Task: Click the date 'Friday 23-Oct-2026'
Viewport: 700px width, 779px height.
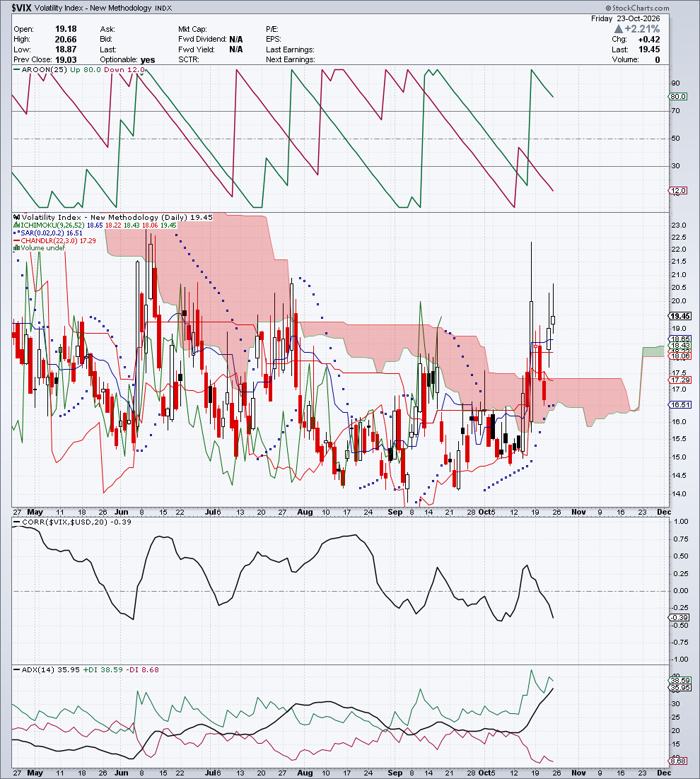Action: click(626, 18)
